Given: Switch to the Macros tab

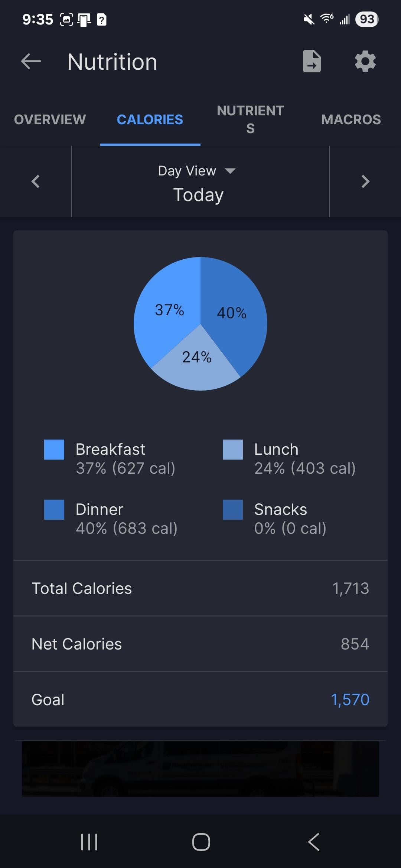Looking at the screenshot, I should tap(351, 119).
